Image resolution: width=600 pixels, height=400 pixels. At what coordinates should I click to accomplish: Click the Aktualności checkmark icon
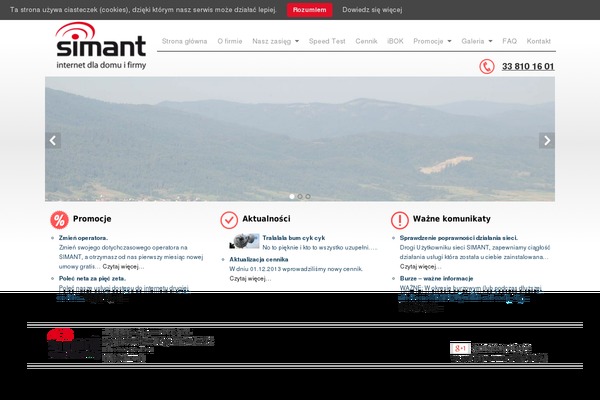point(229,220)
